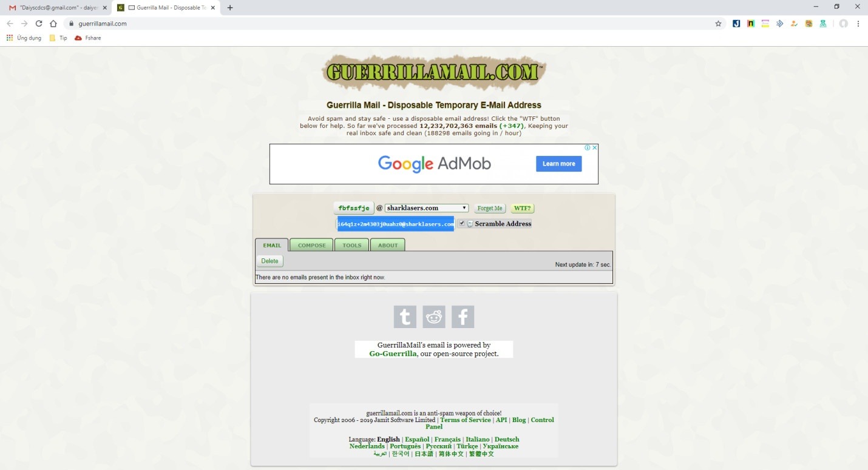Click the Tumblr share icon
The image size is (868, 470).
[405, 317]
